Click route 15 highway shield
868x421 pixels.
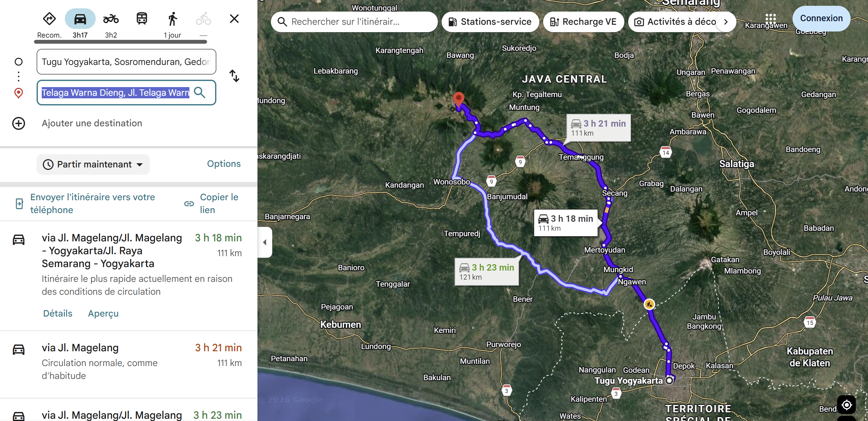810,322
